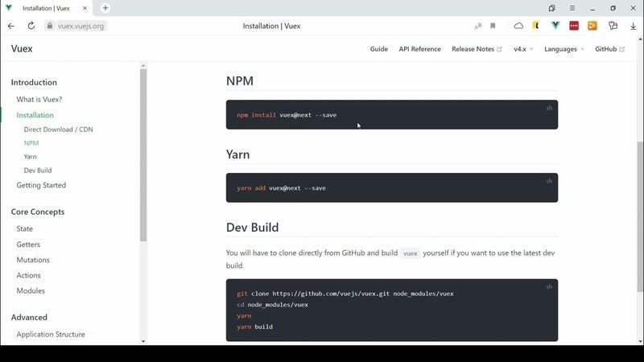Go back using the browser back arrow
The image size is (644, 362).
pos(11,26)
